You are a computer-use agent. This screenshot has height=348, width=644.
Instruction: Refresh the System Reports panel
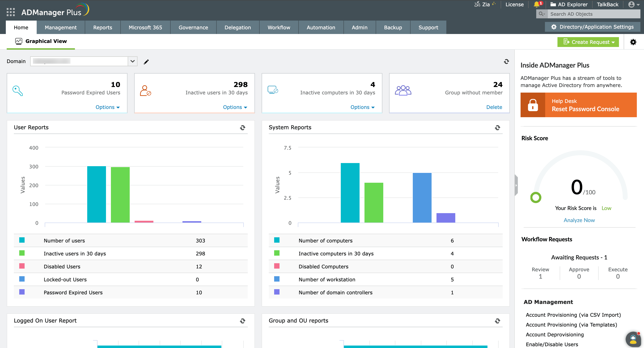point(498,128)
